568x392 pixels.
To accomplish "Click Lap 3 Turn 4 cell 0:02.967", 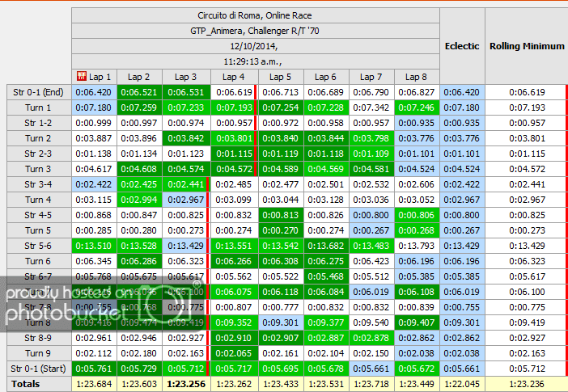I will coord(186,200).
